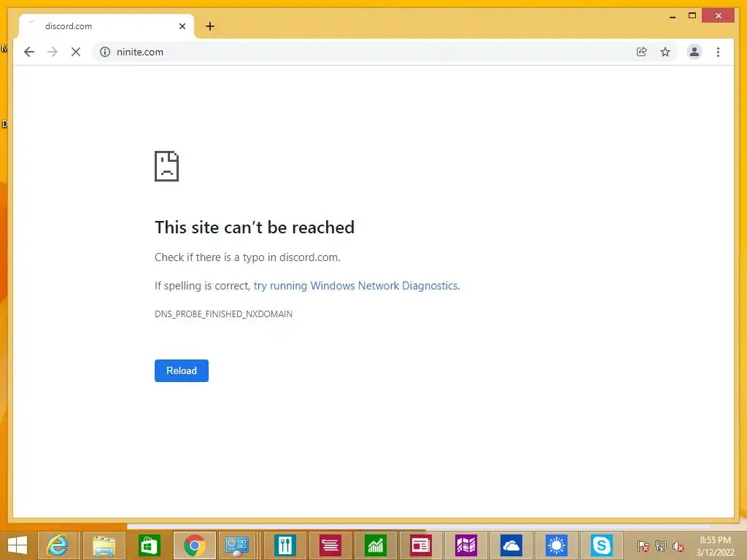Click the 'This site can't be reached' heading
Image resolution: width=747 pixels, height=560 pixels.
click(x=255, y=227)
